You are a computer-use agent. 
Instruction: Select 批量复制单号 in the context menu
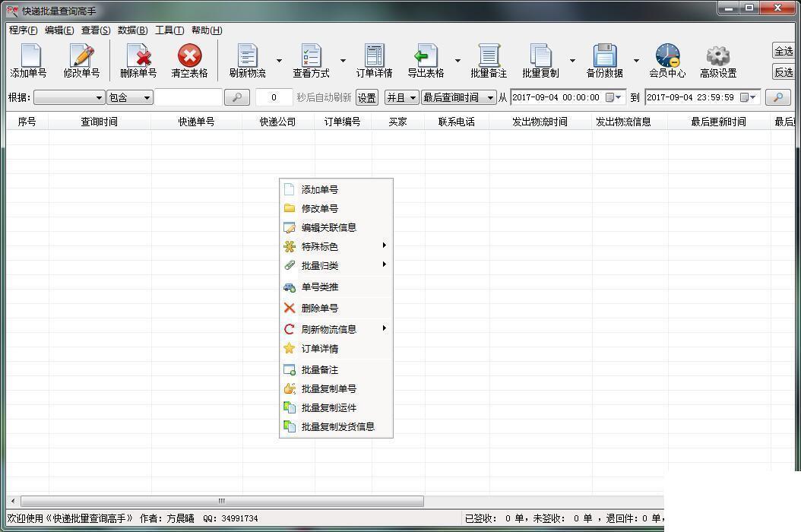[336, 389]
